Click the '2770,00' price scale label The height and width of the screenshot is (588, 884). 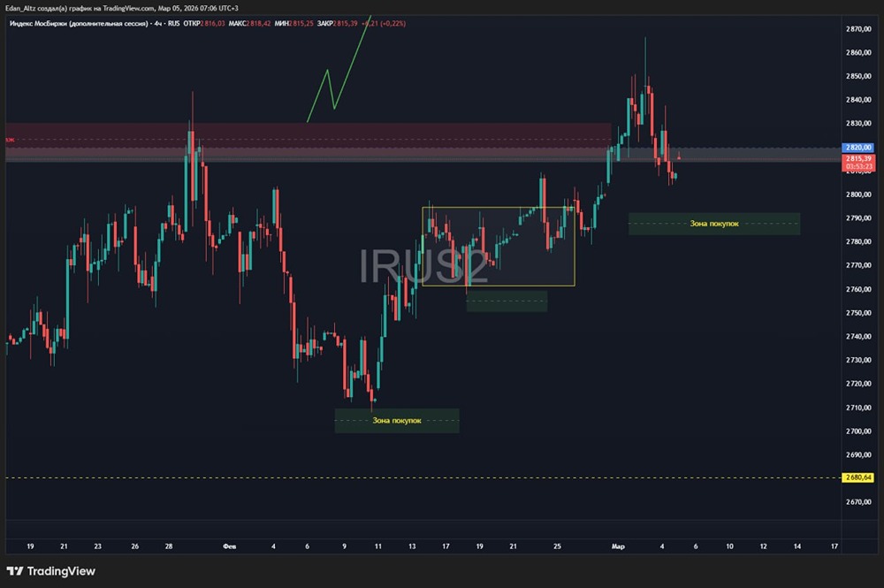coord(858,265)
